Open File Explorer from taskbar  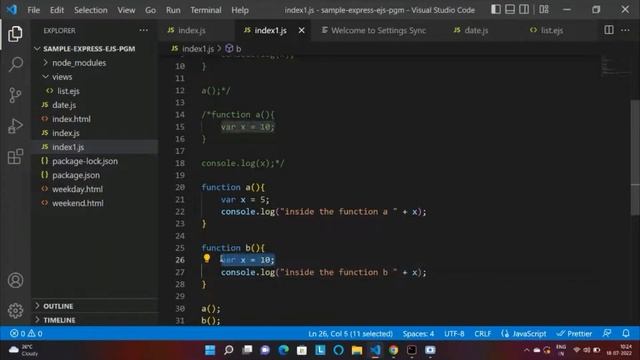357,350
